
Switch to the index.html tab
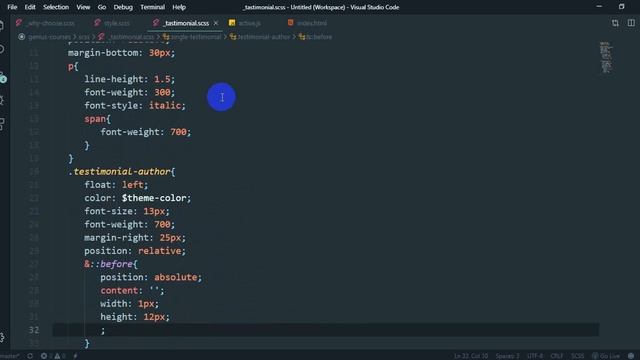coord(307,23)
